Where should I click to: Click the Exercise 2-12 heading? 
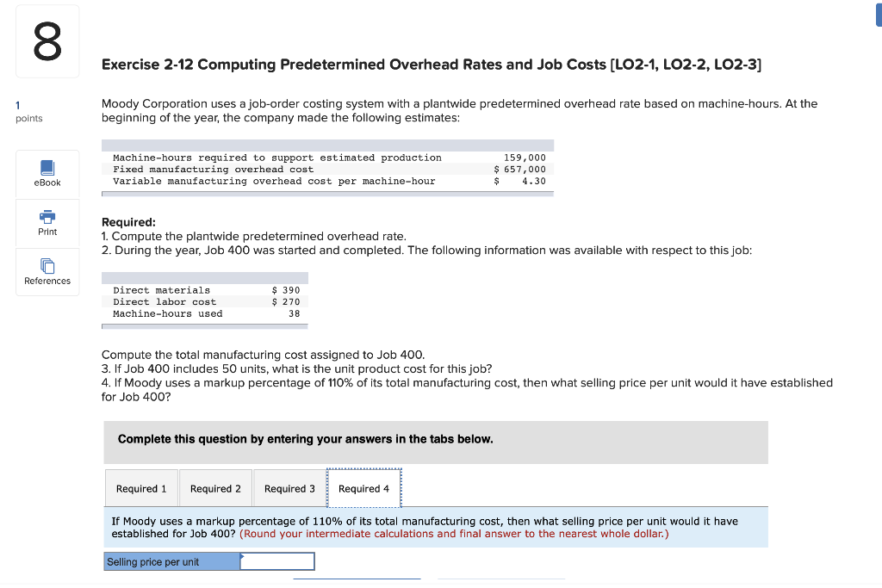click(x=432, y=65)
